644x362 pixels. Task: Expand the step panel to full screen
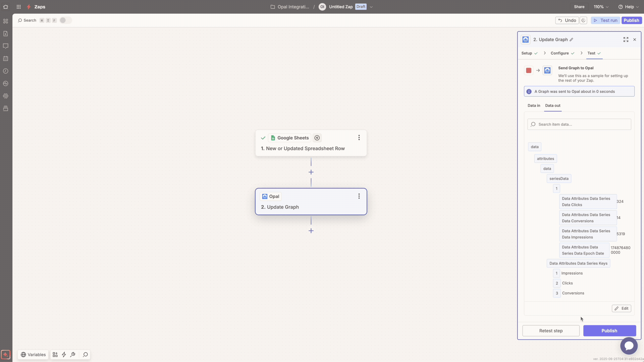pos(626,40)
